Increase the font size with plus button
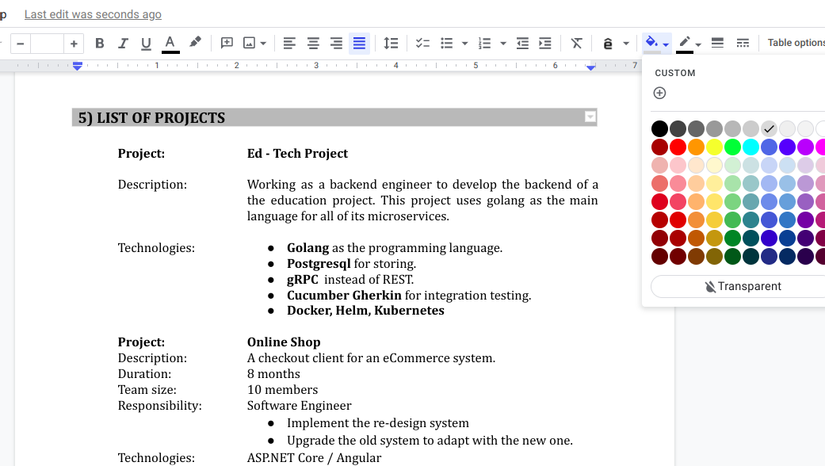Viewport: 825px width, 466px height. 74,44
